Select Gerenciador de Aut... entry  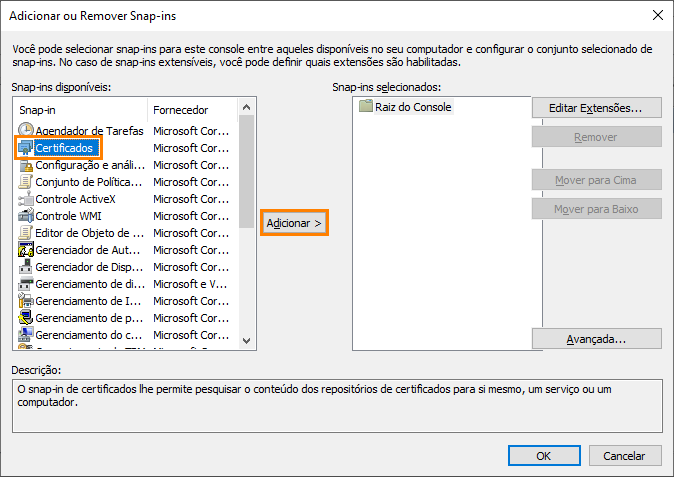(x=88, y=250)
